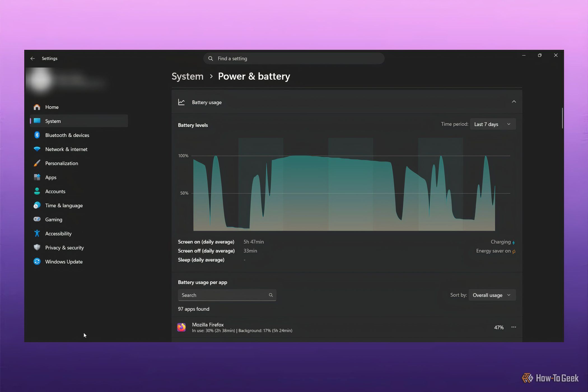Navigate to Accounts settings
The width and height of the screenshot is (588, 392).
(x=79, y=191)
